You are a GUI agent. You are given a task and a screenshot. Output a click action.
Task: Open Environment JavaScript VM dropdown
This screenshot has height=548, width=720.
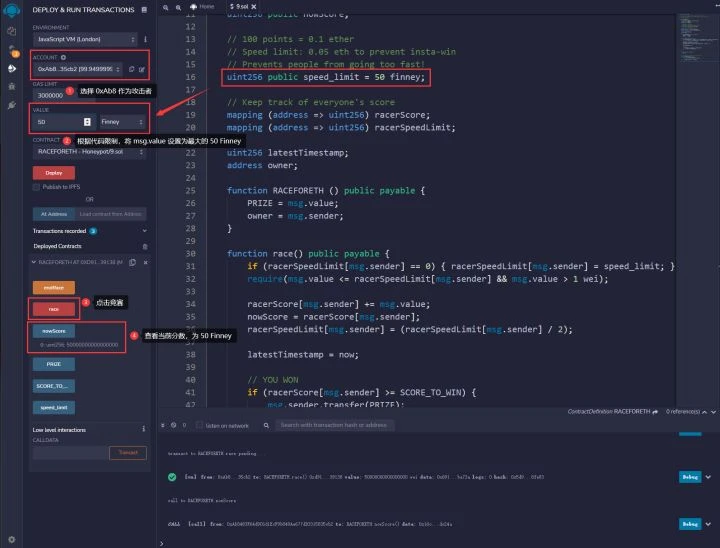click(85, 40)
